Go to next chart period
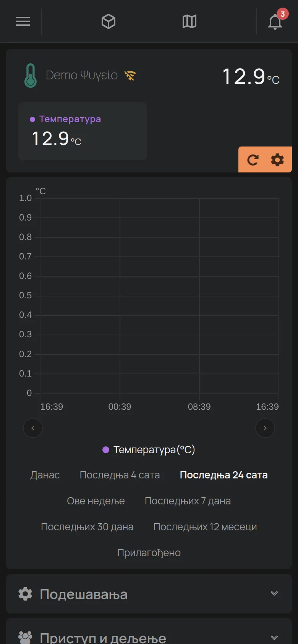The height and width of the screenshot is (644, 298). pos(265,428)
